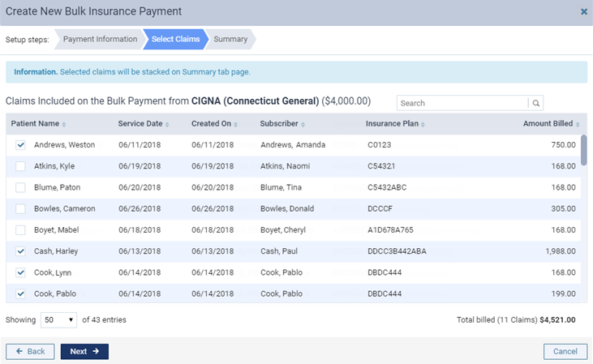Sort by Created On column arrows
Viewport: 593px width, 364px height.
click(236, 124)
